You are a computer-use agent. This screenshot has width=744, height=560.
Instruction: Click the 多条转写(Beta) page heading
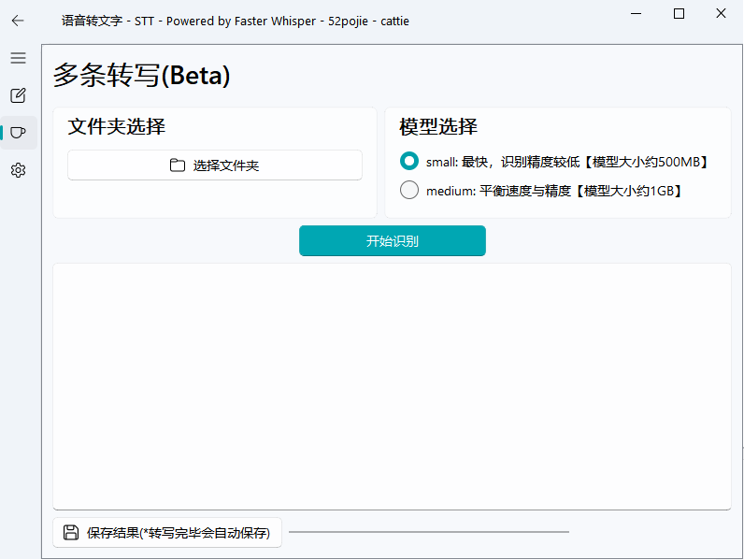(141, 75)
